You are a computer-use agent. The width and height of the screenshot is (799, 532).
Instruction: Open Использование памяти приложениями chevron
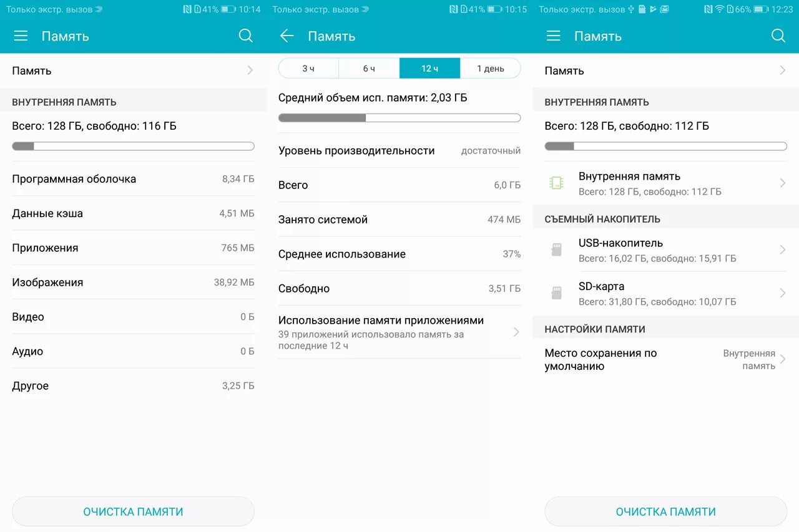point(516,332)
